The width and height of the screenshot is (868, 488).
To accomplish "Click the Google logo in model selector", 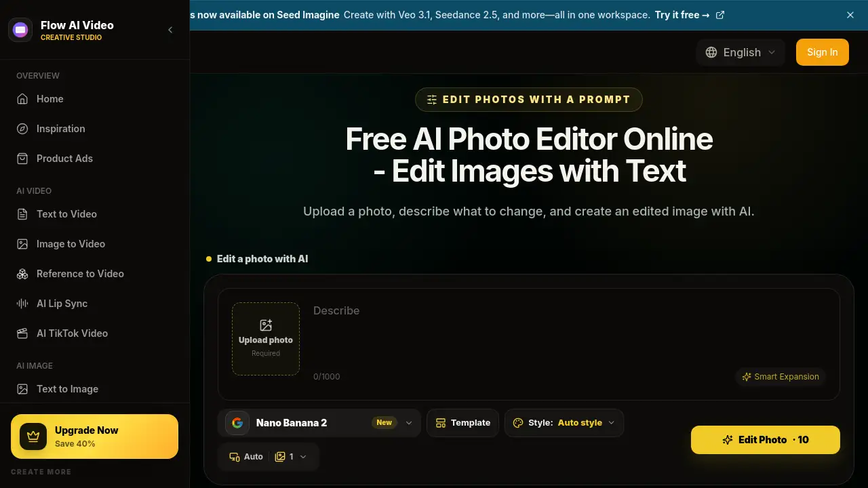I will 237,423.
